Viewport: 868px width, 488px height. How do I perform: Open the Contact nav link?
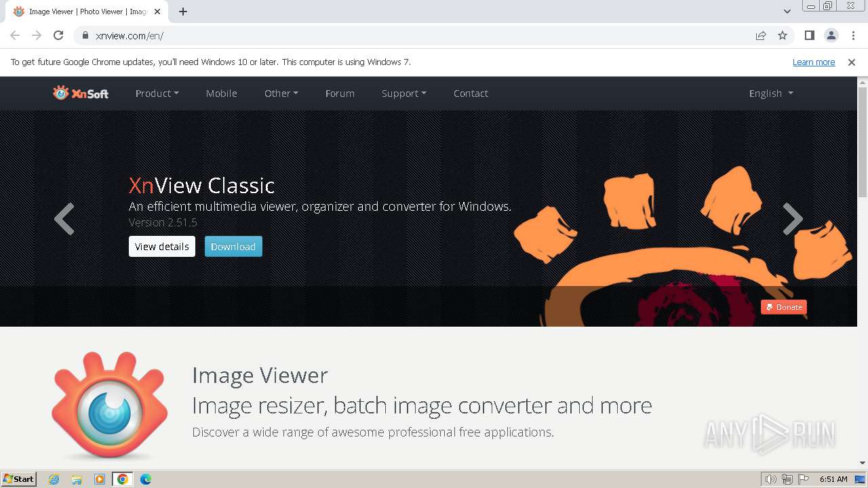click(471, 94)
